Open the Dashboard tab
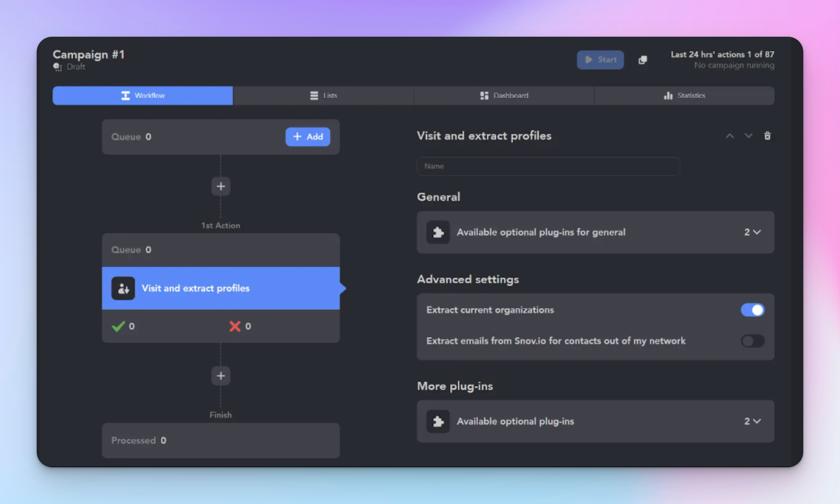This screenshot has height=504, width=840. click(504, 96)
